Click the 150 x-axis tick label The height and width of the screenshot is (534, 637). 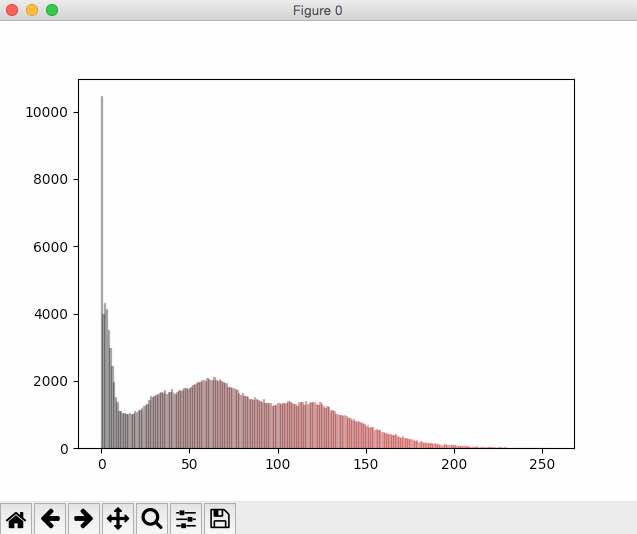pos(366,464)
